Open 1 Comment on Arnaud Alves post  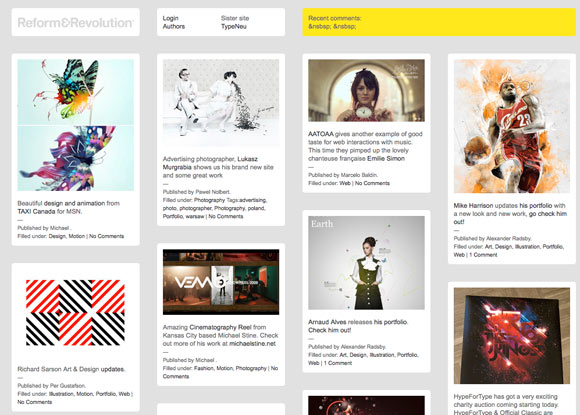click(x=338, y=363)
